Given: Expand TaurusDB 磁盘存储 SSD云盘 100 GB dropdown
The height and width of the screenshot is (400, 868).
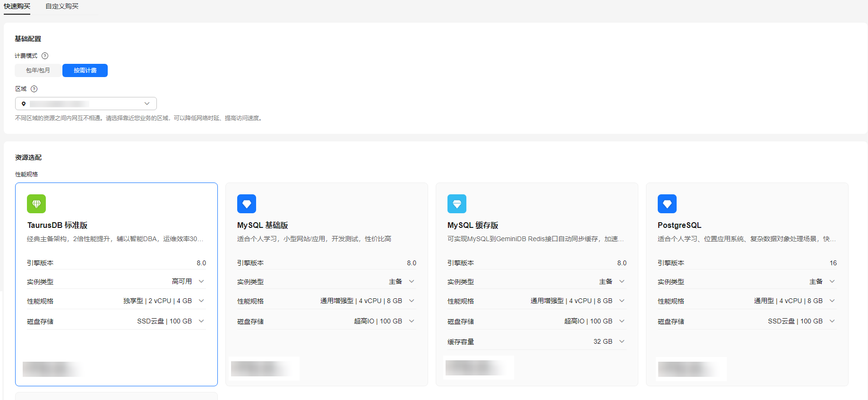Looking at the screenshot, I should (x=201, y=321).
